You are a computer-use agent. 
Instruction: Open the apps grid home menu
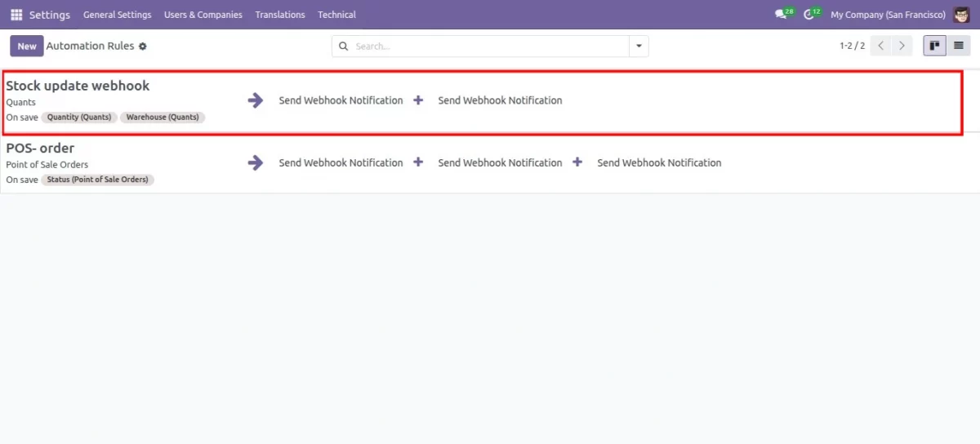click(x=16, y=15)
